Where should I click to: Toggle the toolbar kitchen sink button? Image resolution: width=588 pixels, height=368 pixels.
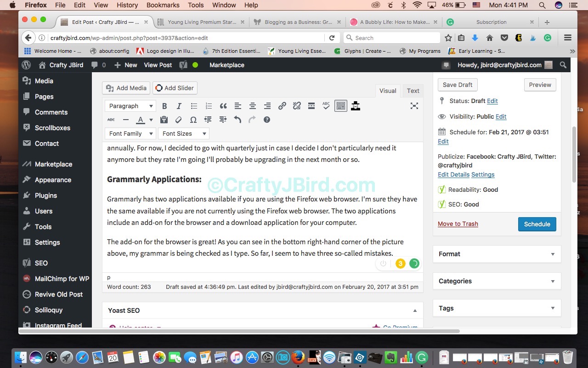coord(340,106)
